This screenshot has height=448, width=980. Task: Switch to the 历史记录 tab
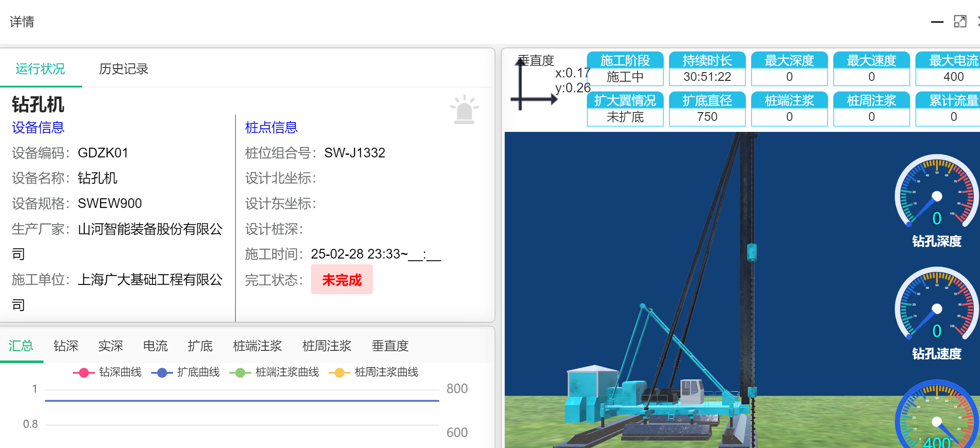(x=123, y=69)
